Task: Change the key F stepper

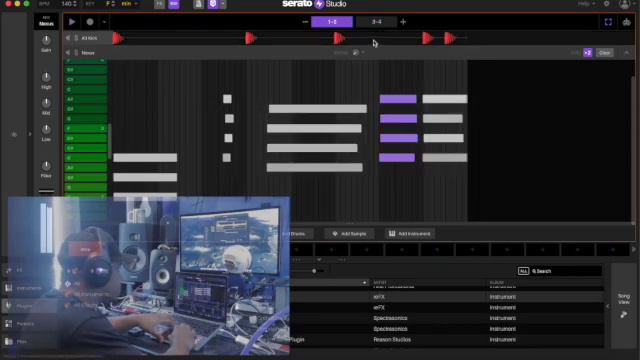Action: click(x=113, y=4)
